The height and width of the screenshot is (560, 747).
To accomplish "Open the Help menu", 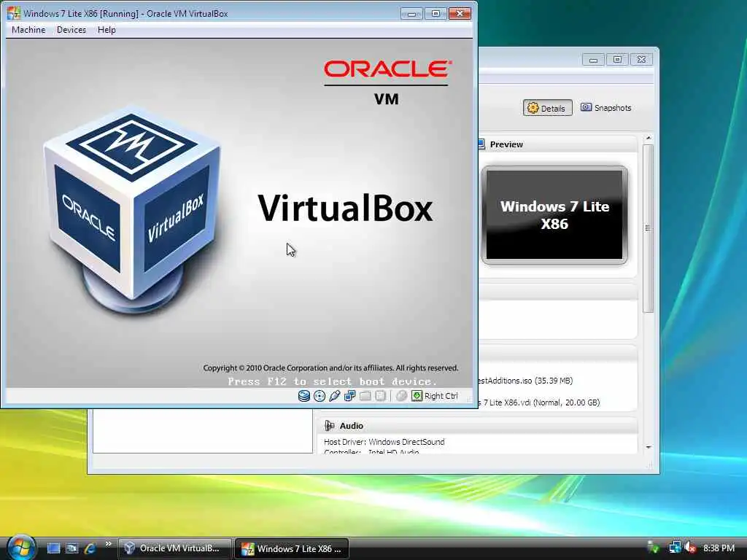I will [107, 29].
